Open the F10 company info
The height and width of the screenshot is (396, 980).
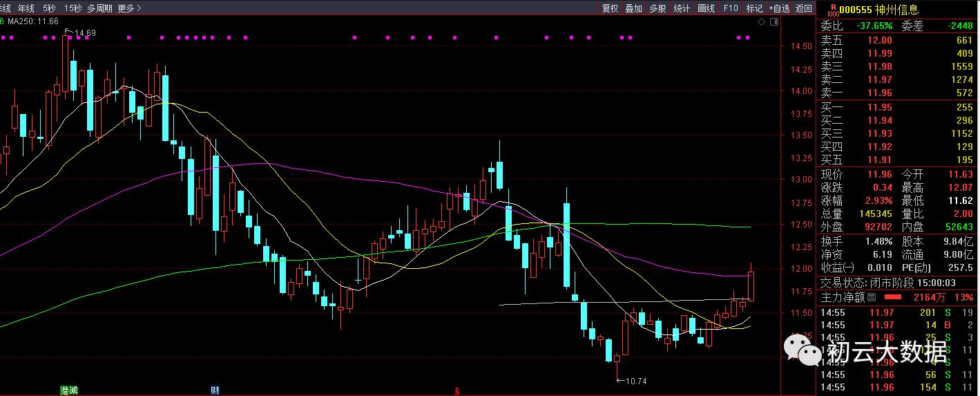tap(731, 8)
